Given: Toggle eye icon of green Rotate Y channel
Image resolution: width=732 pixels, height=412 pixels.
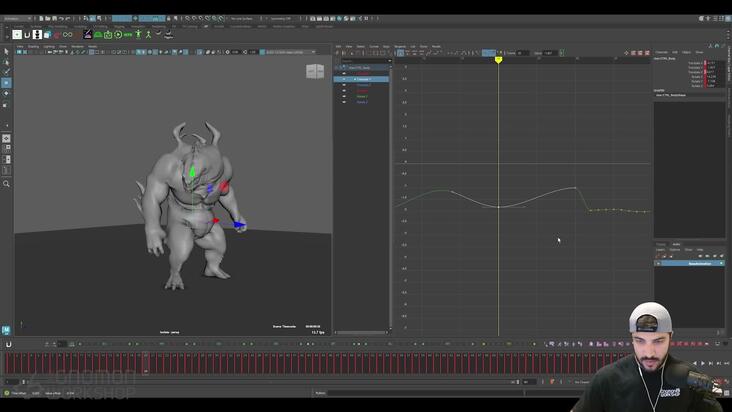Looking at the screenshot, I should click(344, 96).
